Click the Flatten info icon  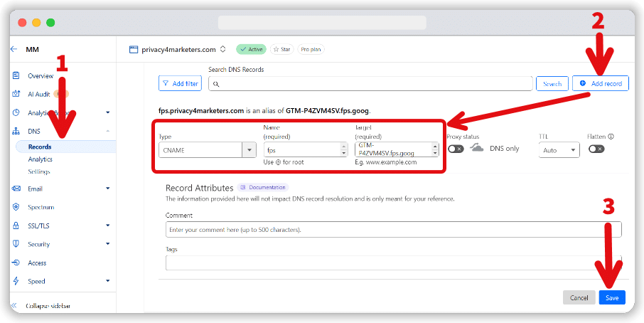pos(611,137)
